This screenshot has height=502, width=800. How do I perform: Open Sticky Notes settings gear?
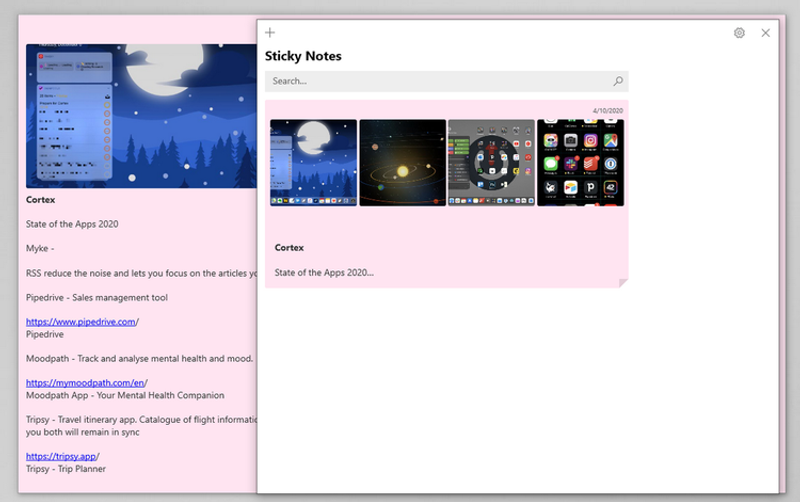(739, 33)
